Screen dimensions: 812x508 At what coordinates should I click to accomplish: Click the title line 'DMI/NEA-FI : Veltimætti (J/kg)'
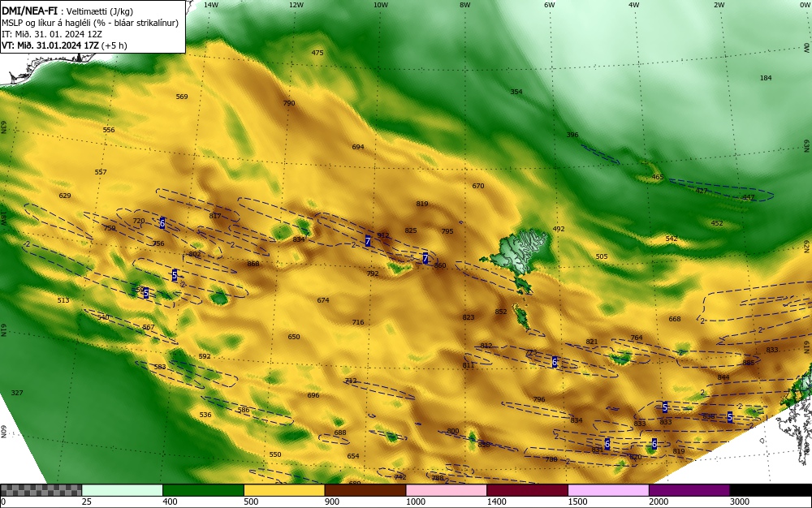click(x=67, y=11)
